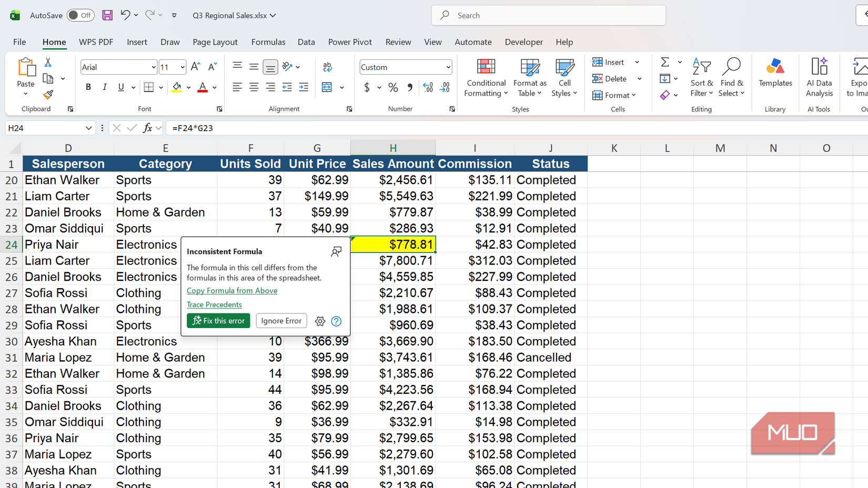Open Find & Select tool
Screen dimensions: 868x488
(732, 78)
